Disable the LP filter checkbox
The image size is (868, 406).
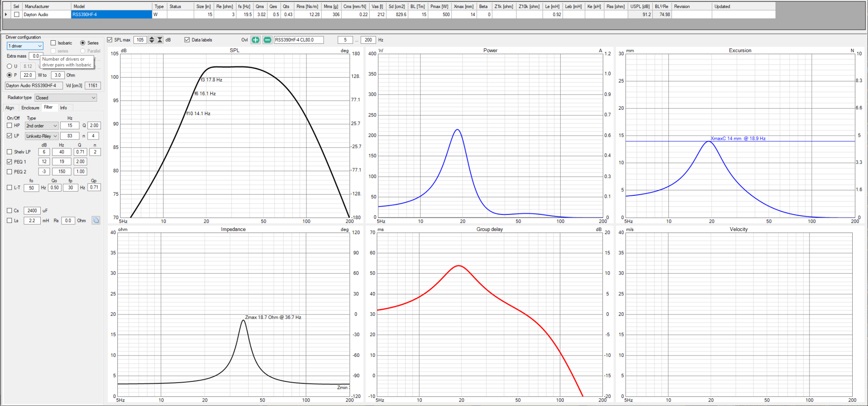[x=9, y=136]
